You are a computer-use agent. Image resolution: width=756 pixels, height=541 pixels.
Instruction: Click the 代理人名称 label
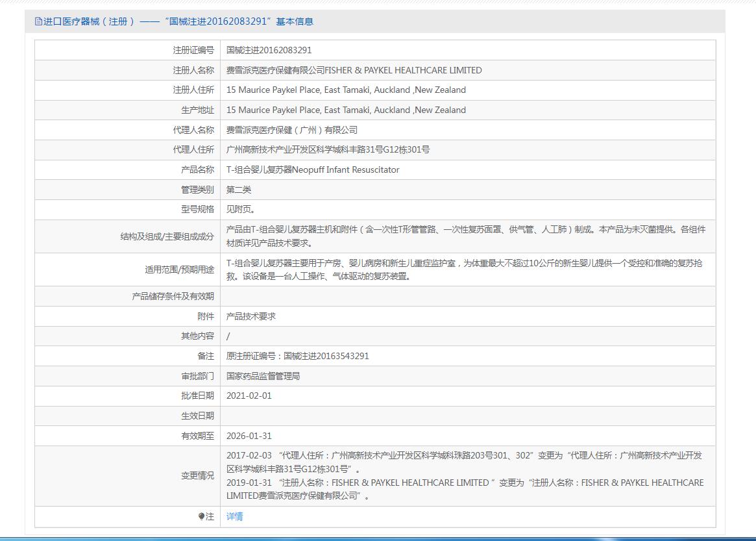(x=193, y=130)
